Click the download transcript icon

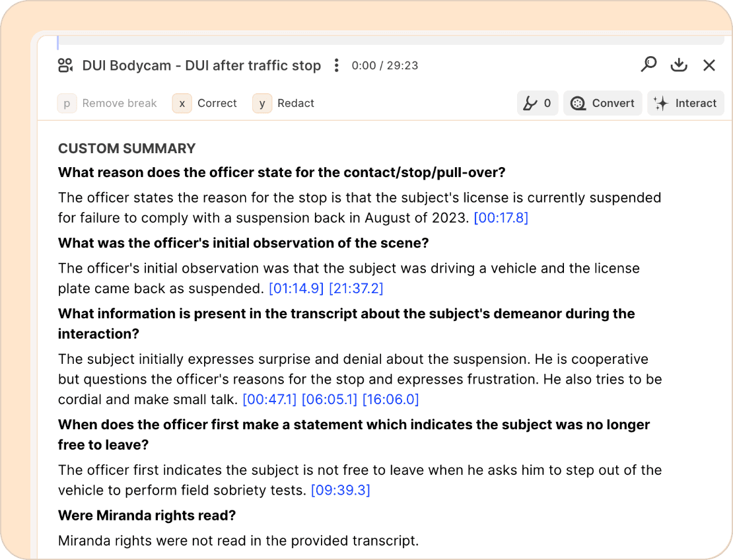pyautogui.click(x=679, y=65)
